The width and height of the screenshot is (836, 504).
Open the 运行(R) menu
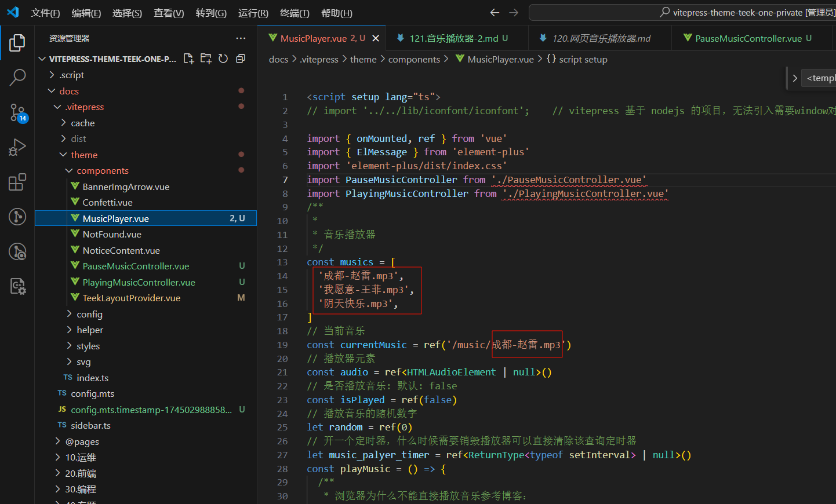pos(253,13)
